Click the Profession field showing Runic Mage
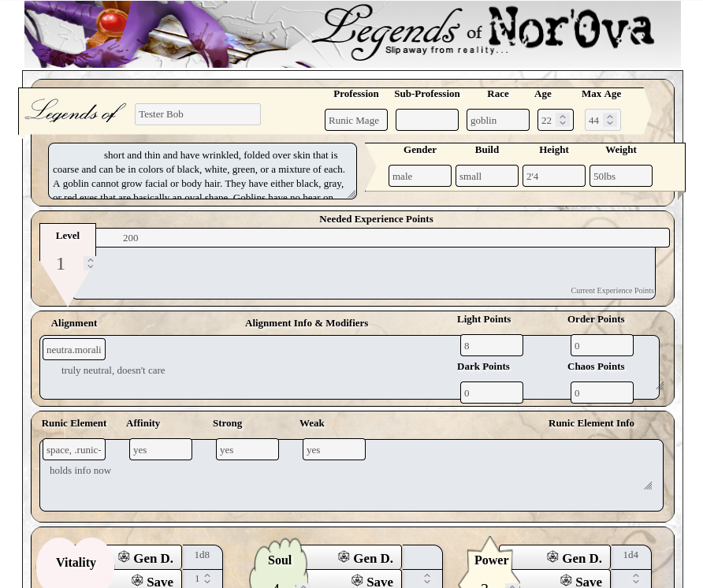Image resolution: width=703 pixels, height=588 pixels. [355, 120]
